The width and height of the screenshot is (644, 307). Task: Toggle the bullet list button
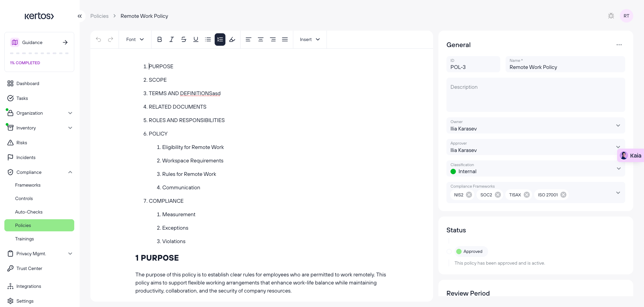(x=208, y=39)
